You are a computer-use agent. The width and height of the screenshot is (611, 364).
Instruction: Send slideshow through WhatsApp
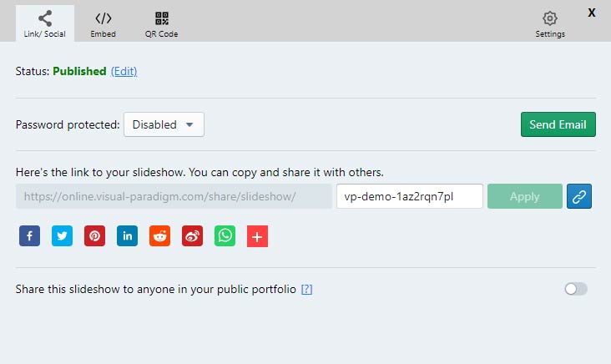click(225, 236)
